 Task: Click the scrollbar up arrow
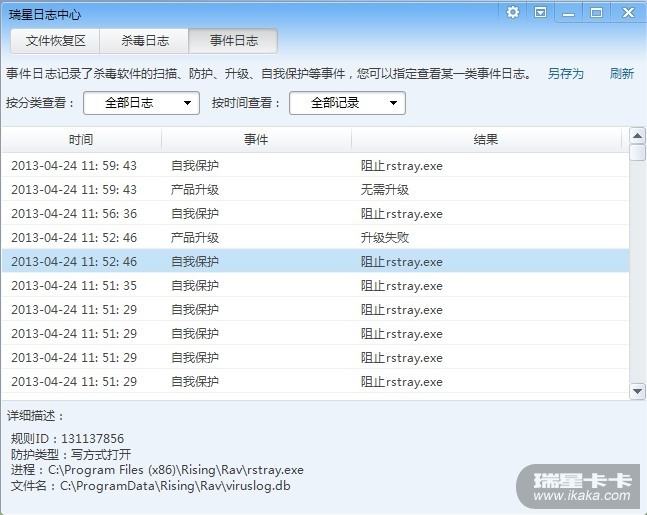point(637,135)
